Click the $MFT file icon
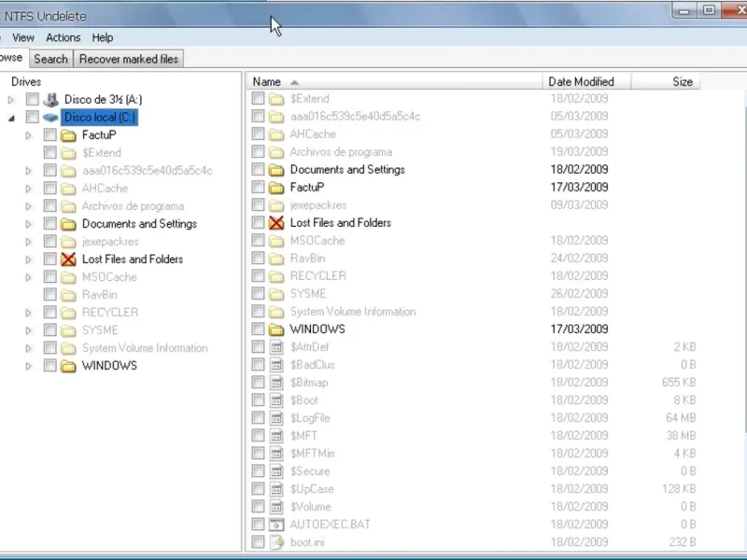The width and height of the screenshot is (747, 560). 276,436
